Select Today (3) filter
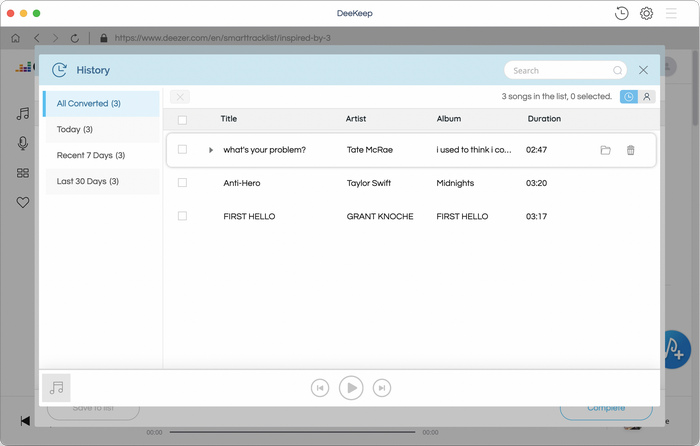This screenshot has width=700, height=446. click(103, 129)
